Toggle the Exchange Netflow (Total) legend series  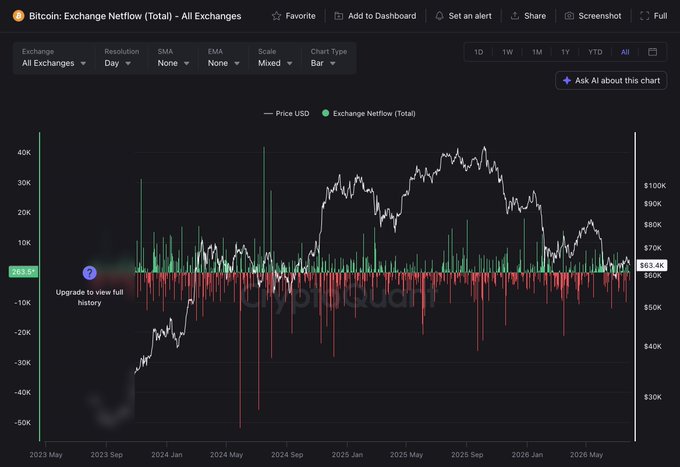click(369, 114)
